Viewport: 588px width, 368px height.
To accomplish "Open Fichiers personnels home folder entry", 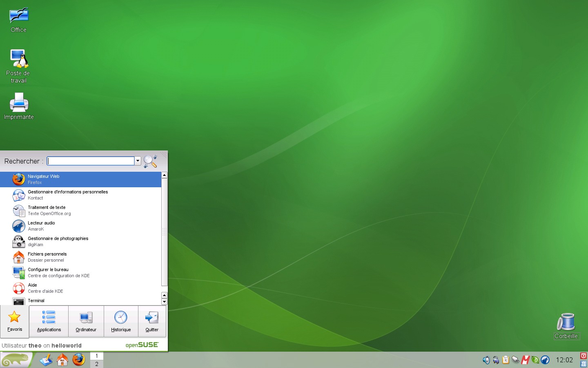I will [x=81, y=257].
